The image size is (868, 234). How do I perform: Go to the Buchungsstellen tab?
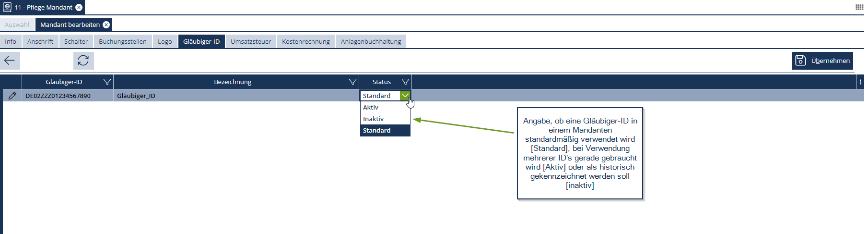tap(123, 42)
